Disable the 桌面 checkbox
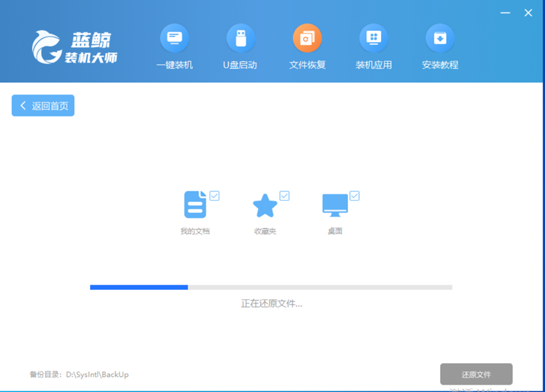Screen dimensions: 545x392 [354, 196]
